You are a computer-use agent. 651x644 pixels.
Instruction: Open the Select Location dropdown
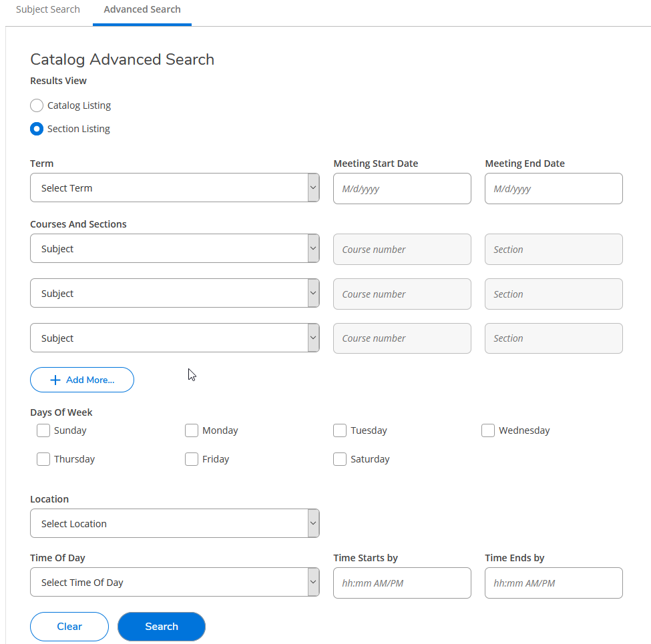(x=175, y=524)
